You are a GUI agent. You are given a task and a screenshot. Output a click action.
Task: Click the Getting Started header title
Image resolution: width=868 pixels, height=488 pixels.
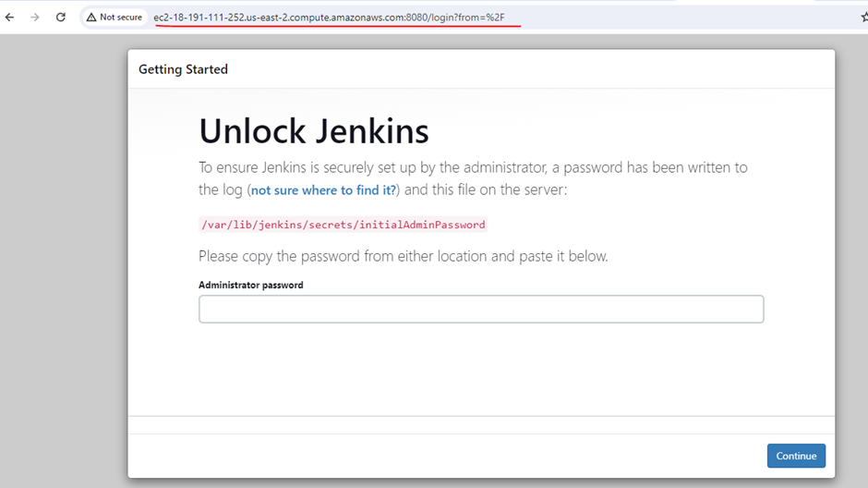coord(183,69)
